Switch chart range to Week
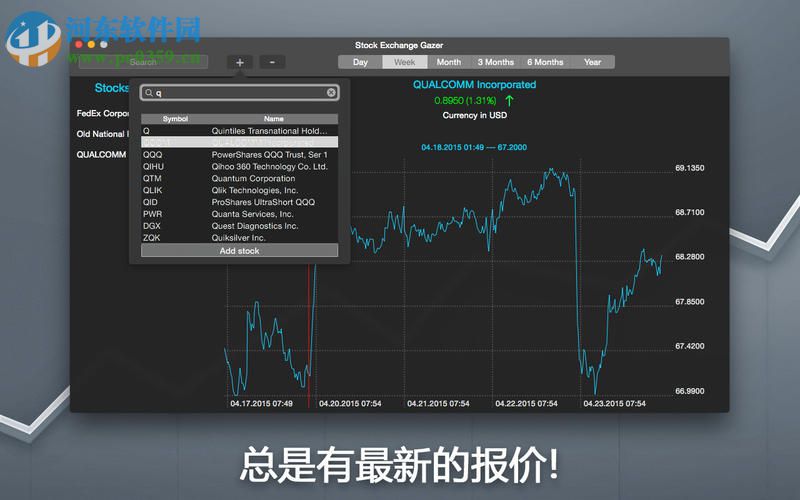The image size is (800, 500). tap(404, 62)
